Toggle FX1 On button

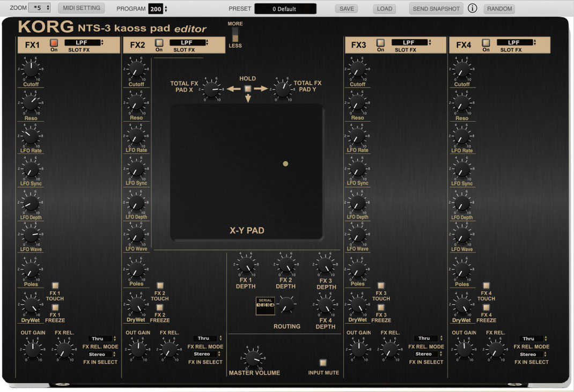(x=54, y=43)
